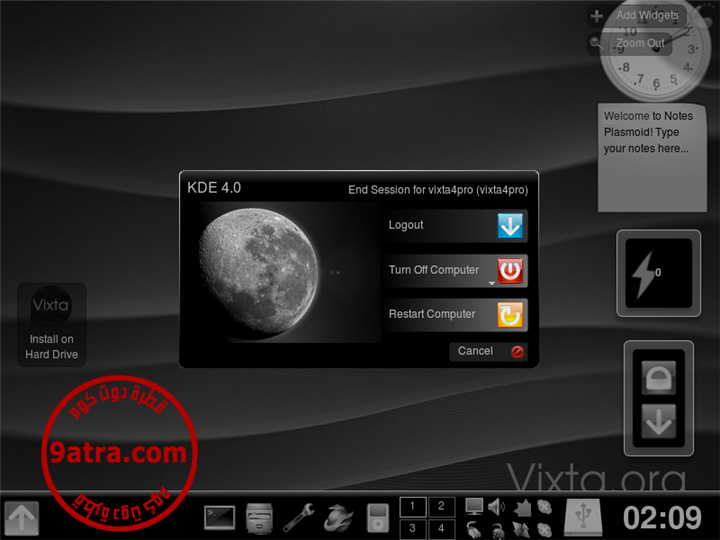Open the wrench system settings icon
720x540 pixels.
pos(298,518)
